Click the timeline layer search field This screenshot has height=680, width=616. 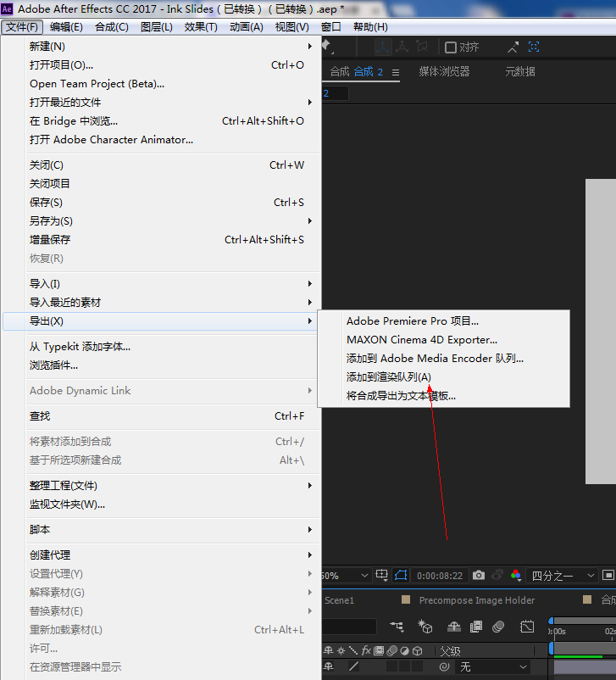click(350, 627)
